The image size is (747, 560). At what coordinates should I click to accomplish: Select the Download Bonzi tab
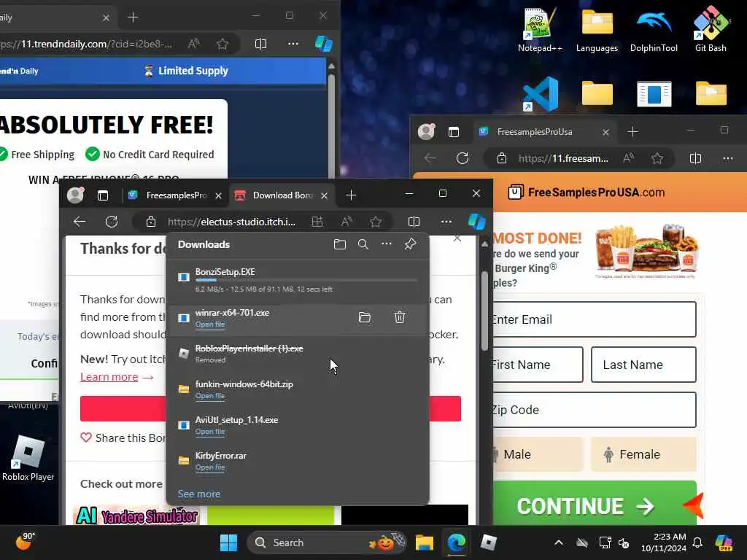[282, 195]
